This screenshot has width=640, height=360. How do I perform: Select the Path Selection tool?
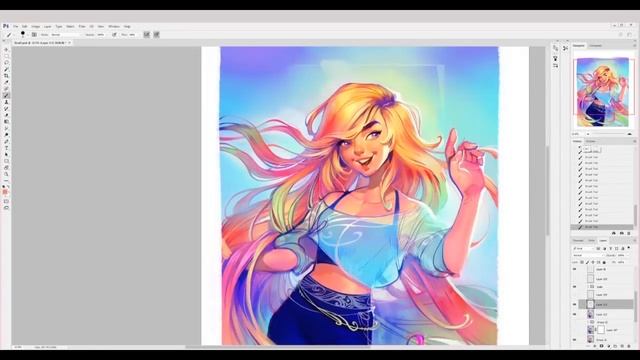[x=6, y=154]
